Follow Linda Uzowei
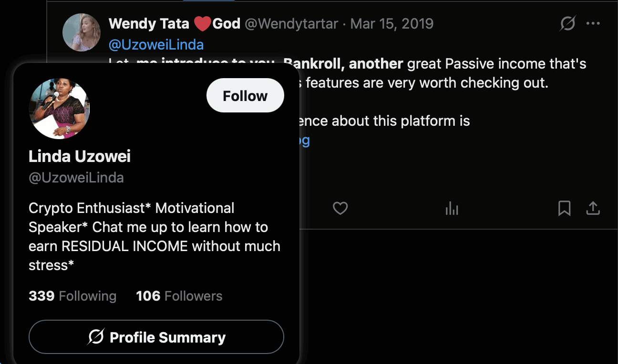The width and height of the screenshot is (618, 364). [245, 96]
